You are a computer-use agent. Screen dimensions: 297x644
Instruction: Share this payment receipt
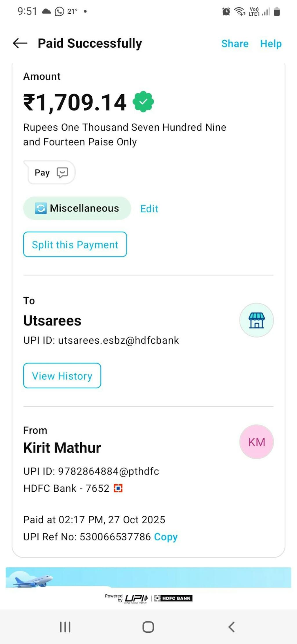[235, 44]
